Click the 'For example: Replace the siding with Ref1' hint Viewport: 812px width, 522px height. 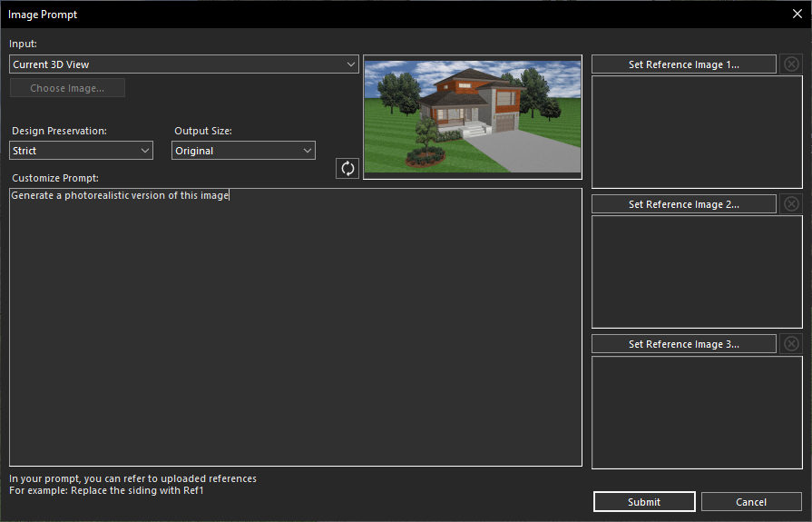point(106,490)
